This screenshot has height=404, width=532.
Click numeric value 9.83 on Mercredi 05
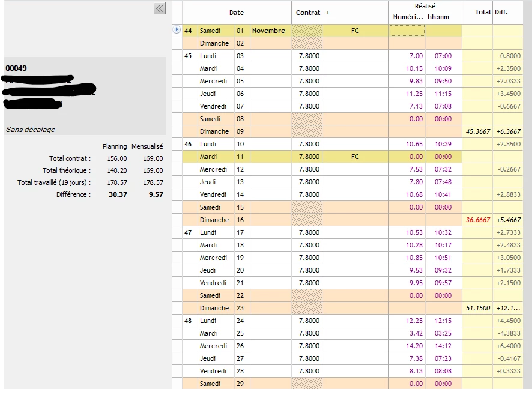coord(416,81)
